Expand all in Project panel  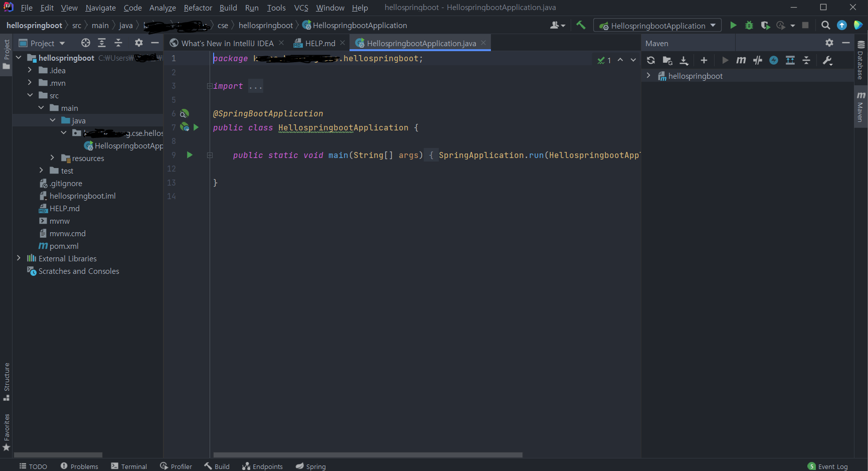click(102, 43)
